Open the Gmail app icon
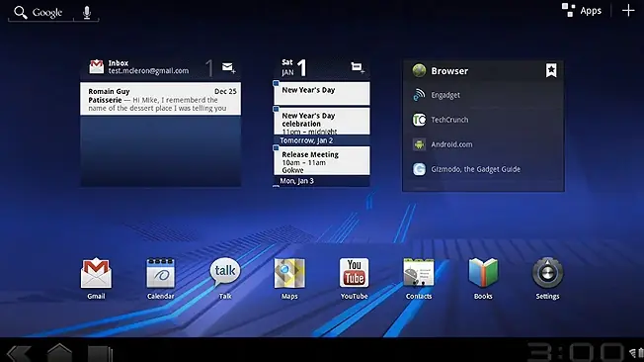Image resolution: width=644 pixels, height=362 pixels. pos(96,278)
